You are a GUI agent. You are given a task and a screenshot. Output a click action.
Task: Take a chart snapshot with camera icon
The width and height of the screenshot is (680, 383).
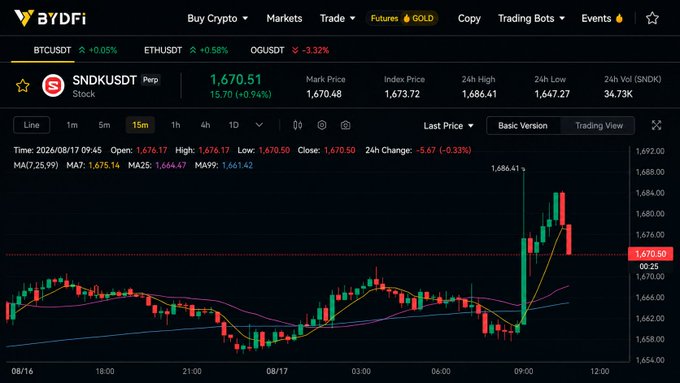coord(345,125)
